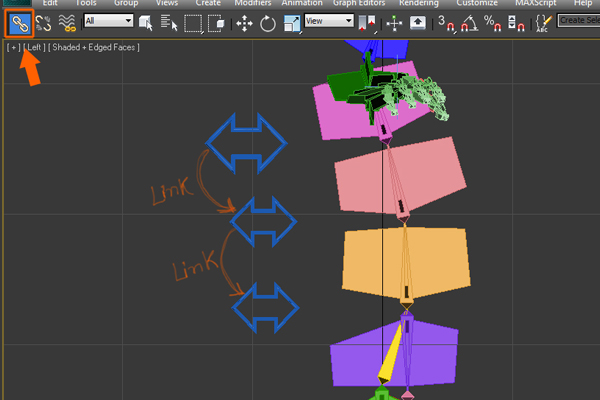Viewport: 600px width, 400px height.
Task: Click the [Left] viewport view label
Action: [34, 47]
